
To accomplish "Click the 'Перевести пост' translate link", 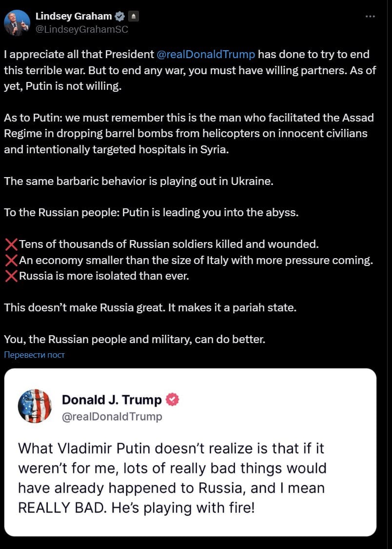I will [34, 355].
